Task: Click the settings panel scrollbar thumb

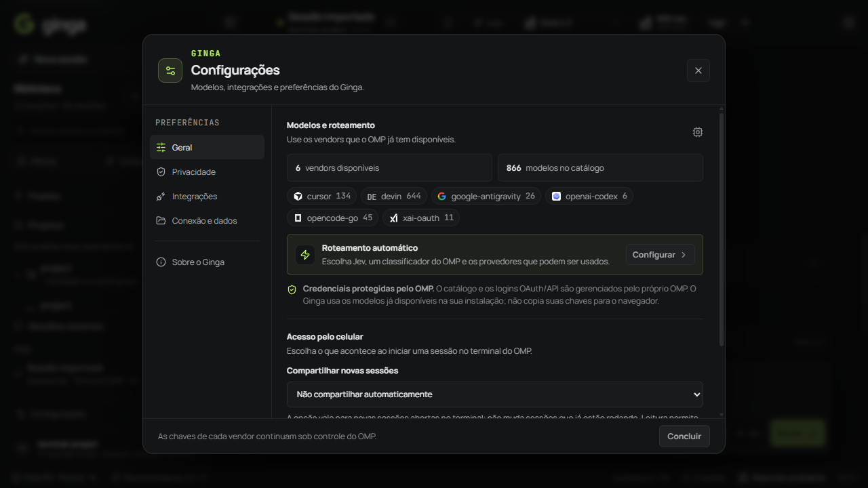Action: pyautogui.click(x=722, y=230)
